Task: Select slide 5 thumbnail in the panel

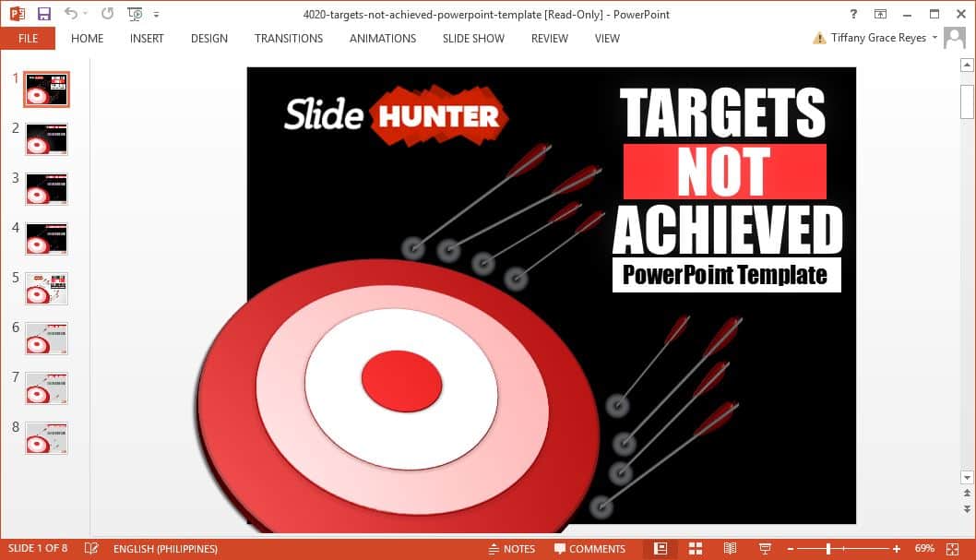Action: click(45, 288)
